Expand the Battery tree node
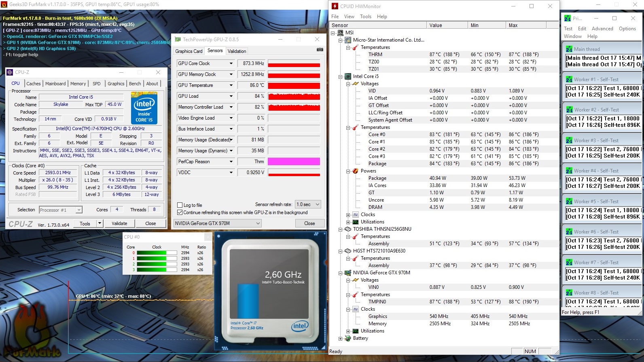The width and height of the screenshot is (644, 362). click(341, 338)
